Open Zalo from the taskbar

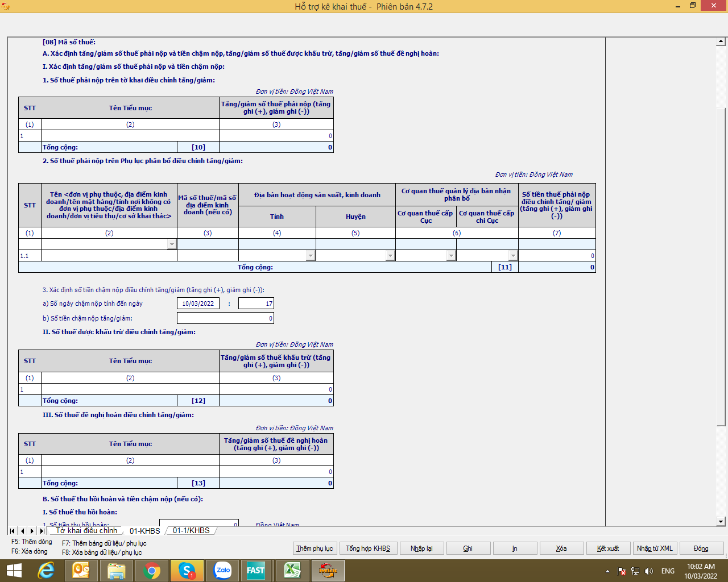point(222,571)
